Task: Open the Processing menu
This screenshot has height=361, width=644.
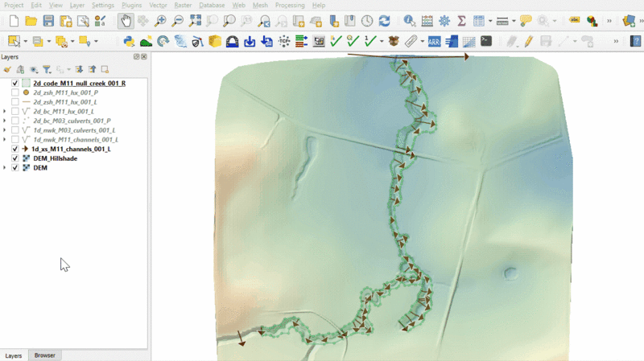Action: 290,5
